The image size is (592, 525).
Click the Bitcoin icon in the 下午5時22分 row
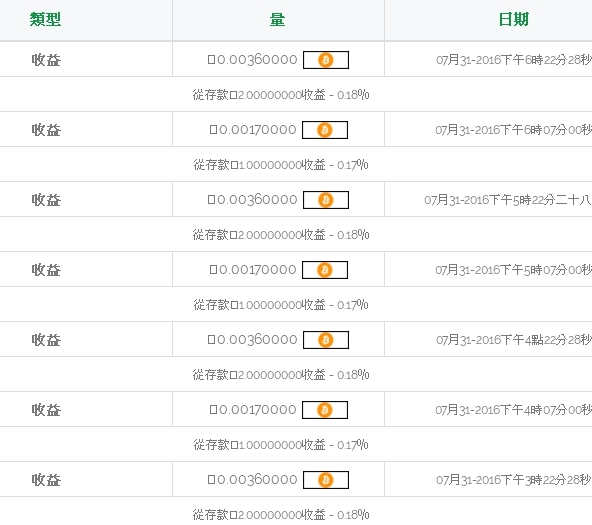326,200
